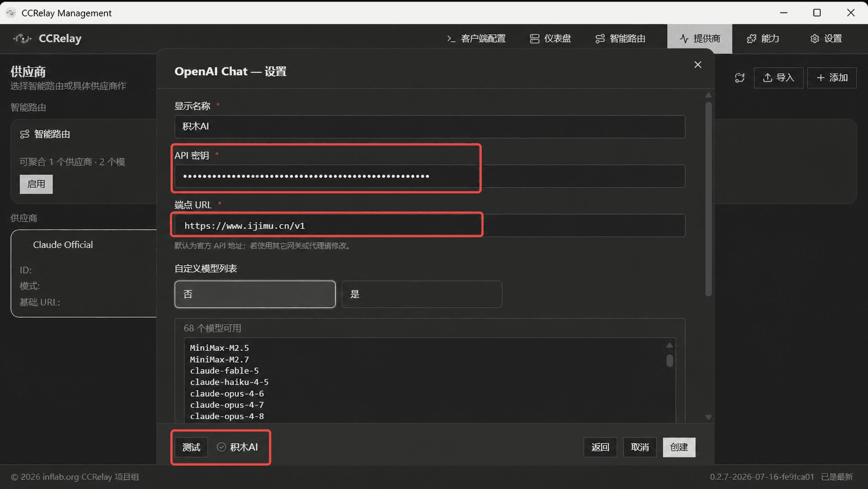The height and width of the screenshot is (489, 868).
Task: Click the 取消 cancel button
Action: [640, 447]
